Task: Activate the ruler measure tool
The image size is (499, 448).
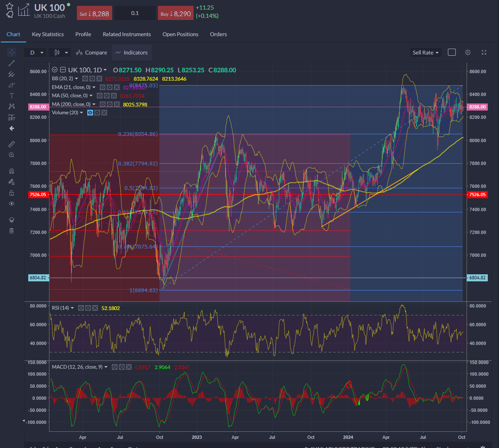Action: click(12, 144)
